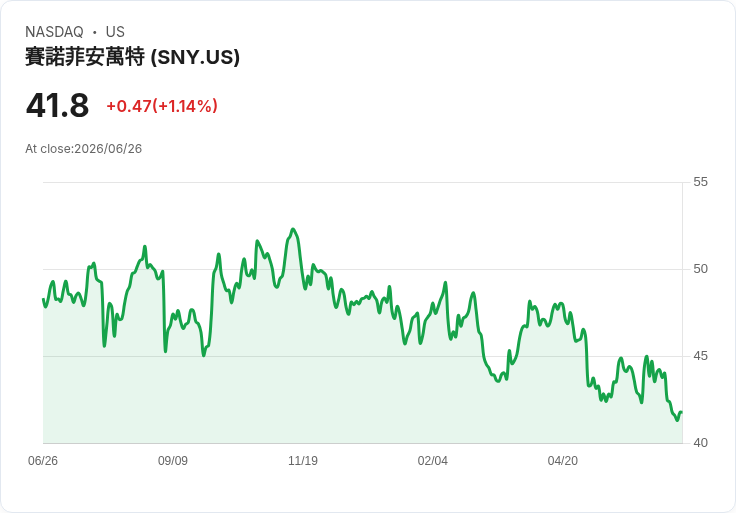Click the 45 horizontal gridline
The image size is (736, 513).
click(x=362, y=356)
